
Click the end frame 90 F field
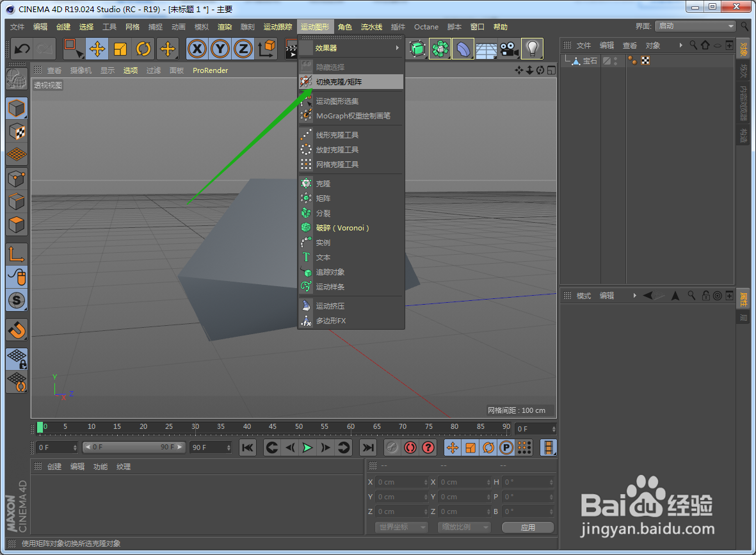211,447
